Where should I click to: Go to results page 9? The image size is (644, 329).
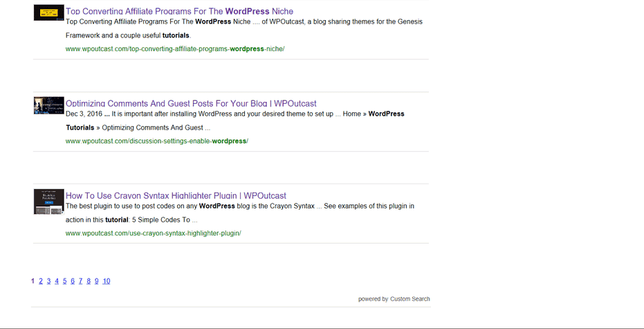tap(97, 281)
